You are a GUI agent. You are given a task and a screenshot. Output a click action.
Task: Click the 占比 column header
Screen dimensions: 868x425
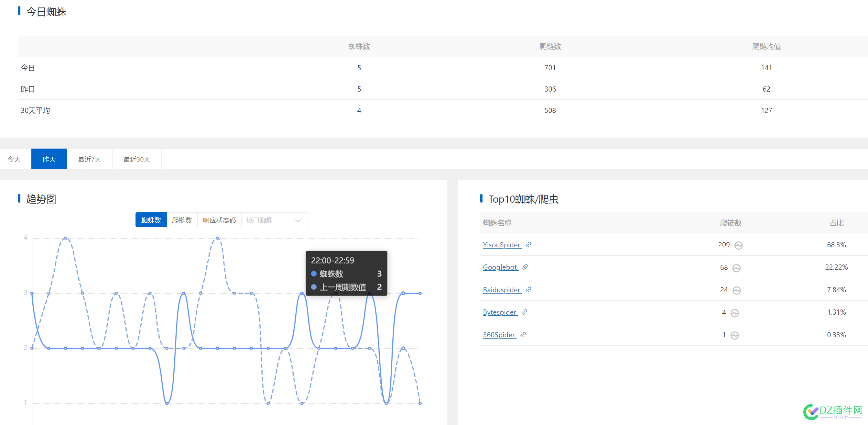pos(836,223)
